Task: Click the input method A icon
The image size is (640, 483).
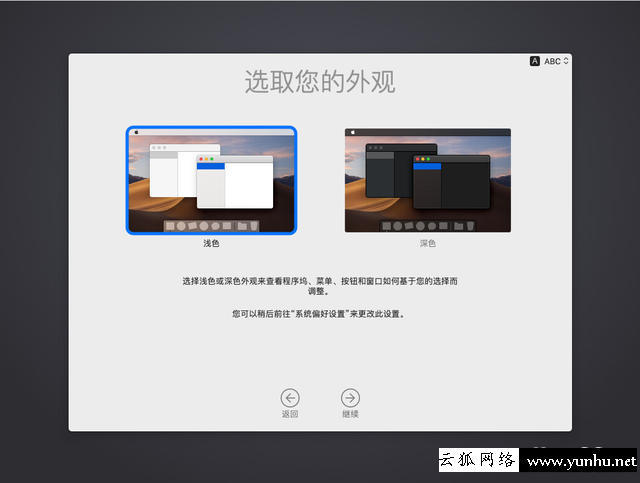Action: click(x=535, y=61)
